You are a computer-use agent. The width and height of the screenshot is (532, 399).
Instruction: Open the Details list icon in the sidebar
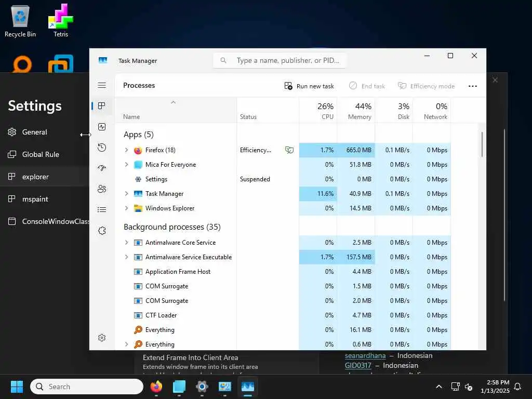coord(102,210)
